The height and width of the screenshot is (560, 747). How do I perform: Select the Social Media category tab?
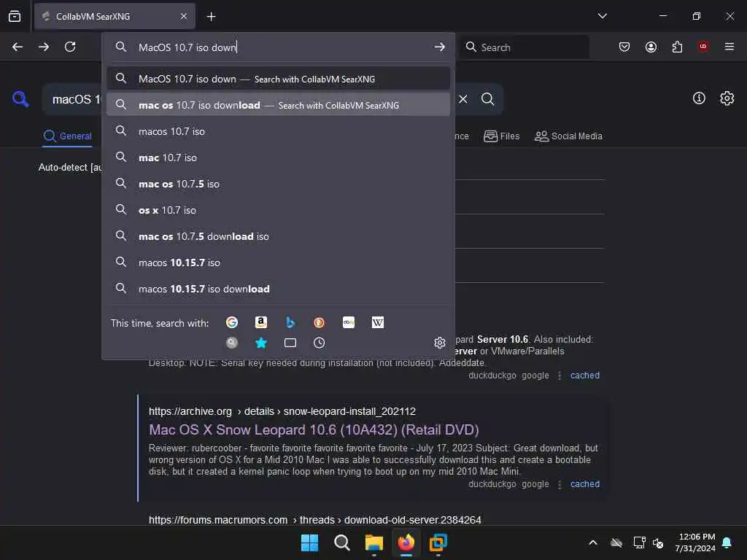coord(568,136)
